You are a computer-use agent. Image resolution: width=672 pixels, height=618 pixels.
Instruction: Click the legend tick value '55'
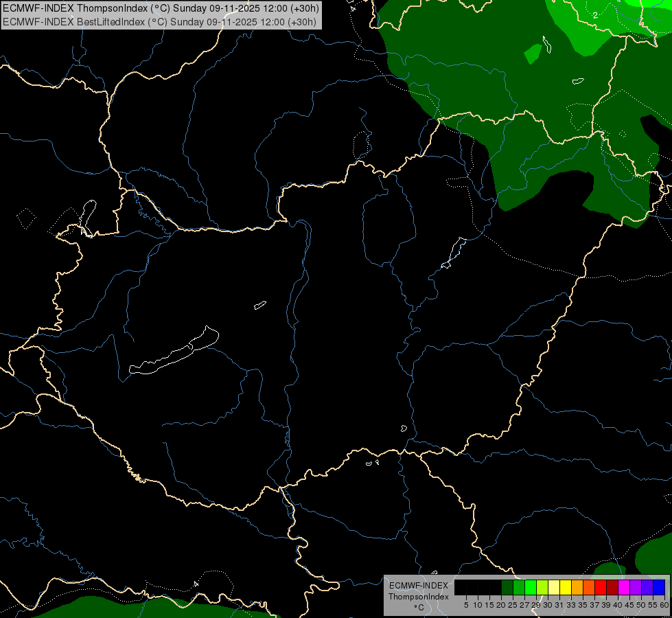(x=653, y=605)
